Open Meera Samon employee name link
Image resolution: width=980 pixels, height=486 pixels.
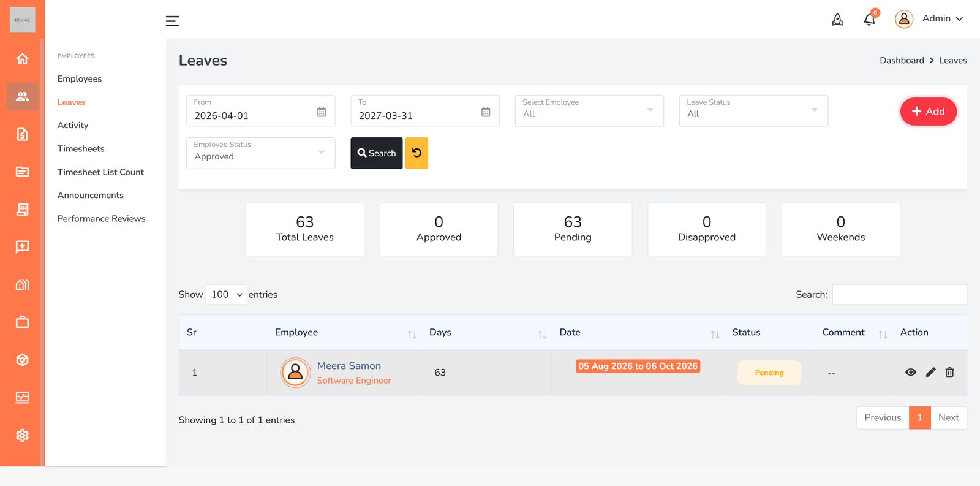(349, 366)
